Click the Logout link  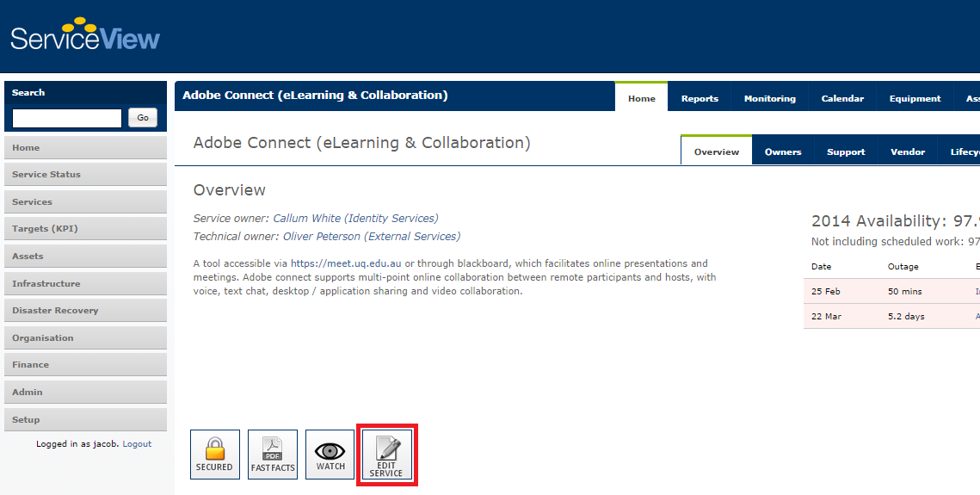137,443
